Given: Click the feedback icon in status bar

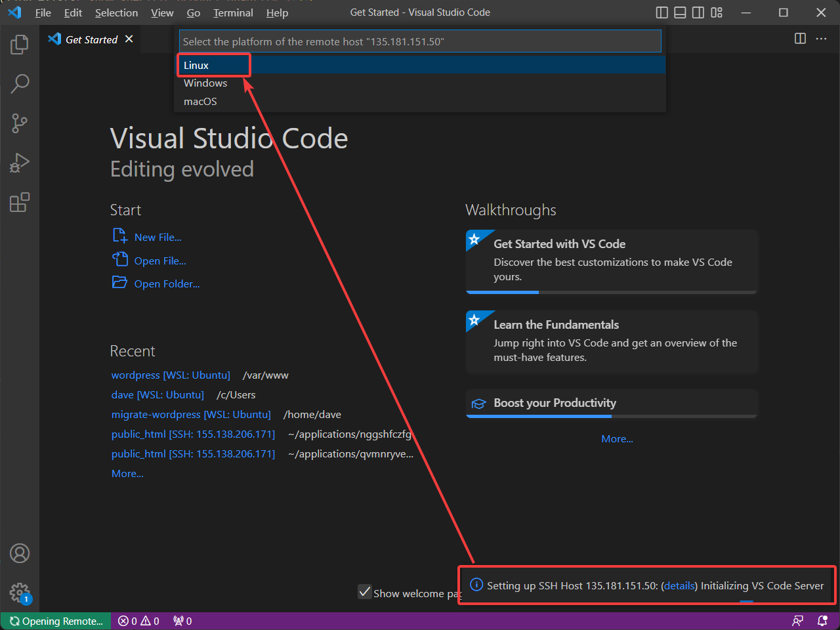Looking at the screenshot, I should pos(798,621).
